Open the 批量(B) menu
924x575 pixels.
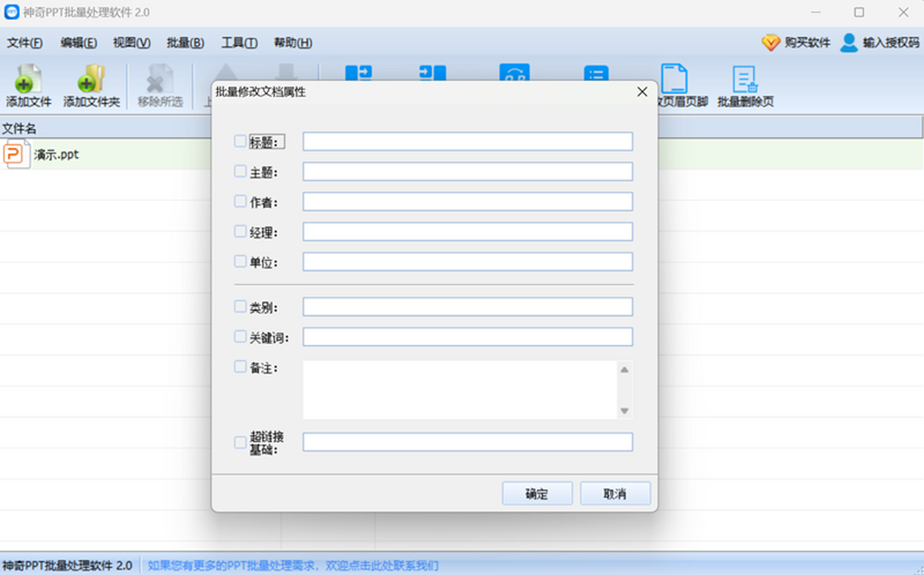point(186,43)
